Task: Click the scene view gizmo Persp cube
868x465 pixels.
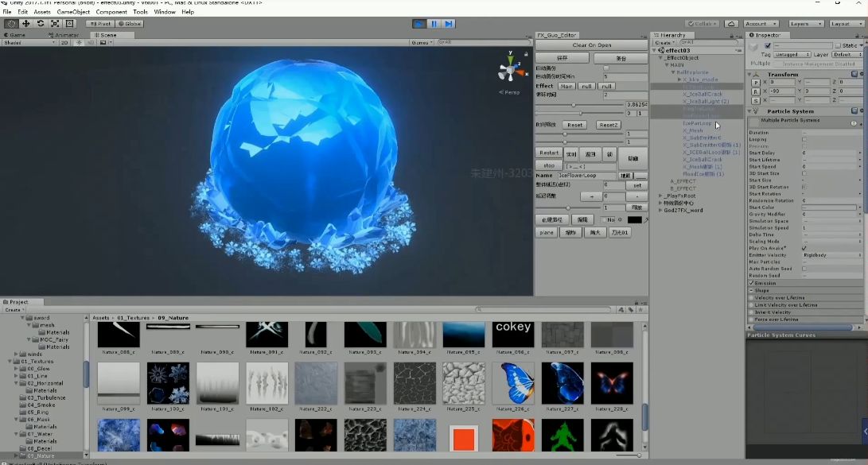Action: pos(509,68)
